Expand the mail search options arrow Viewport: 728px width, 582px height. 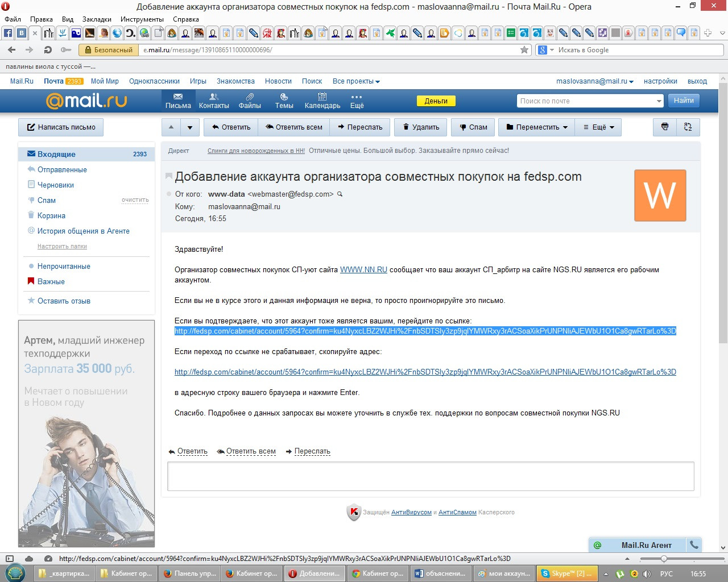click(x=659, y=101)
